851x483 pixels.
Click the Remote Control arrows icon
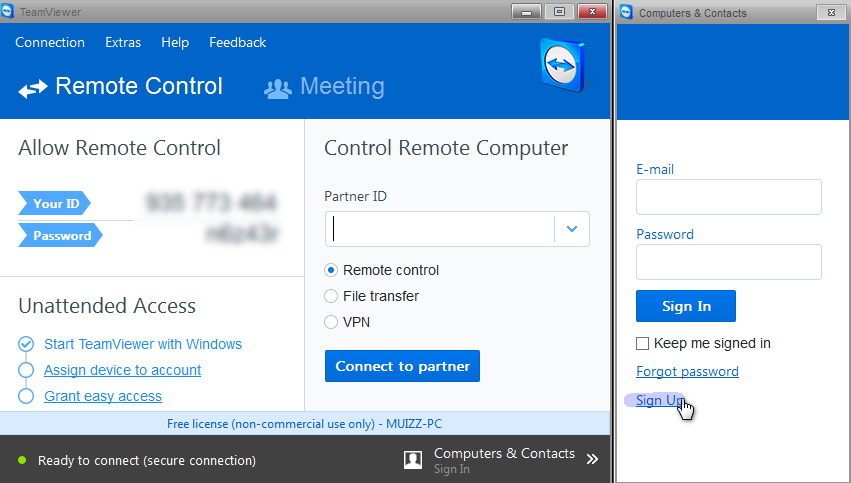[x=32, y=88]
